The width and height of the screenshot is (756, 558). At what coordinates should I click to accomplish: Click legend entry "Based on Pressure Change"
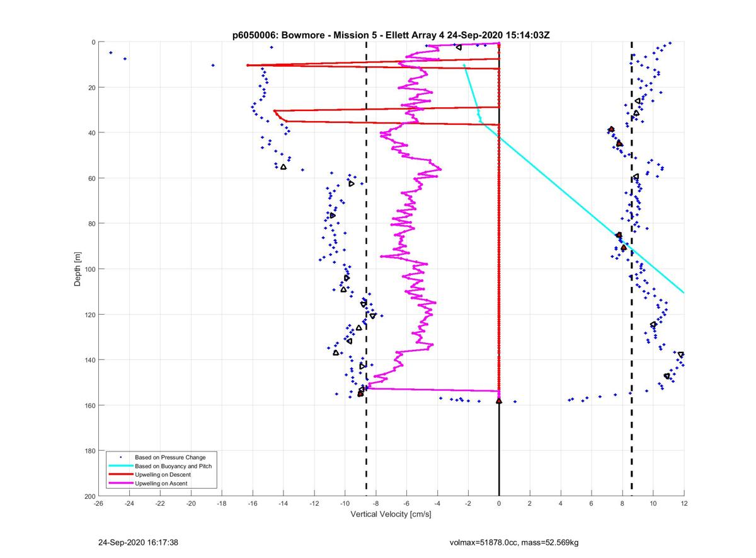pyautogui.click(x=170, y=457)
